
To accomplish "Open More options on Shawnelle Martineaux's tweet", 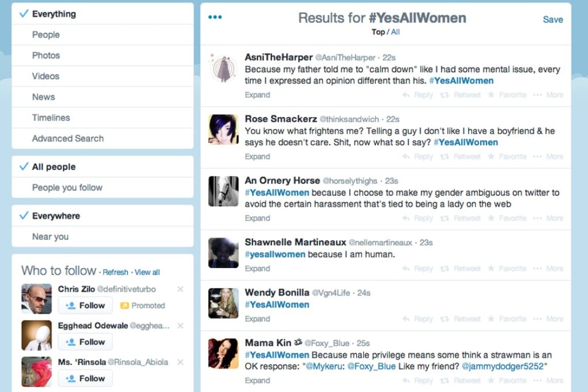I will (x=554, y=268).
